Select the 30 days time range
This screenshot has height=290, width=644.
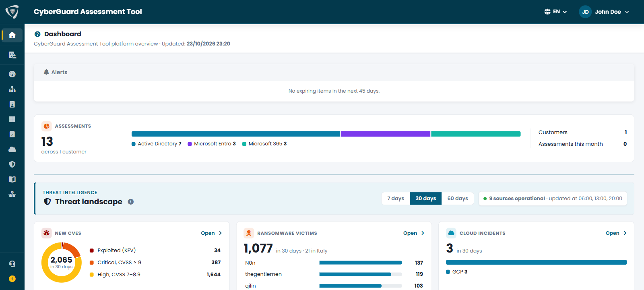point(426,198)
